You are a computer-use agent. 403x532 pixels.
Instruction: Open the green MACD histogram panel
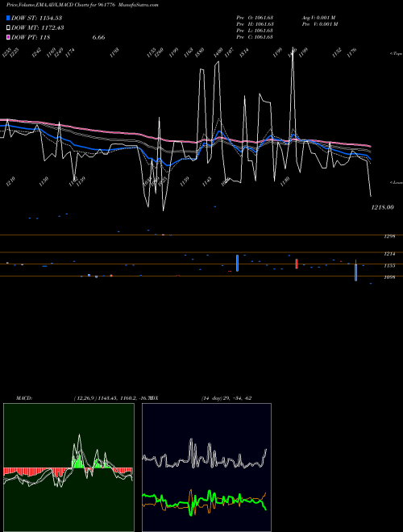(69, 468)
